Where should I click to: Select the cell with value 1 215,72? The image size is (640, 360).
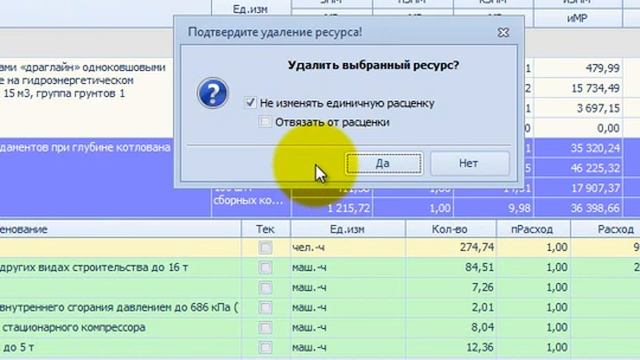(332, 208)
